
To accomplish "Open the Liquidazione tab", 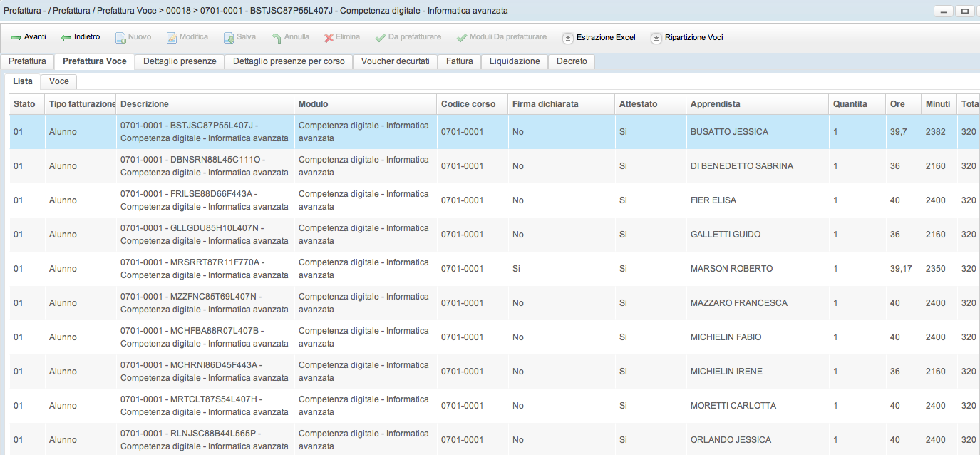I will 515,61.
